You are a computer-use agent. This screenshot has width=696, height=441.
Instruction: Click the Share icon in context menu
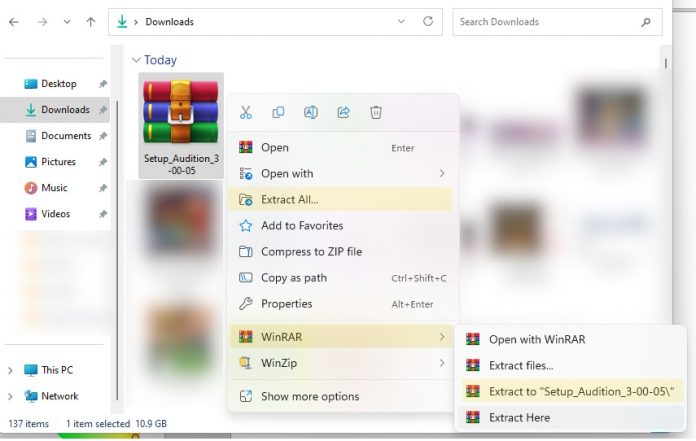[344, 113]
